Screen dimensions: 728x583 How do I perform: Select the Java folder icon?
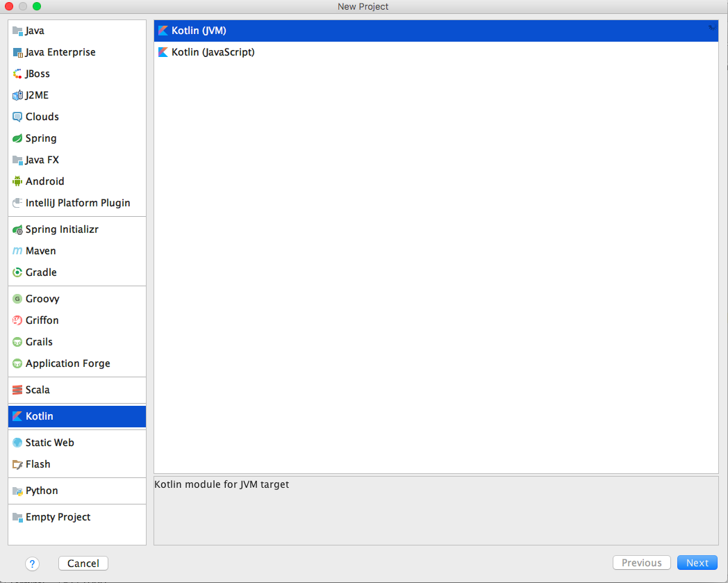pos(17,31)
